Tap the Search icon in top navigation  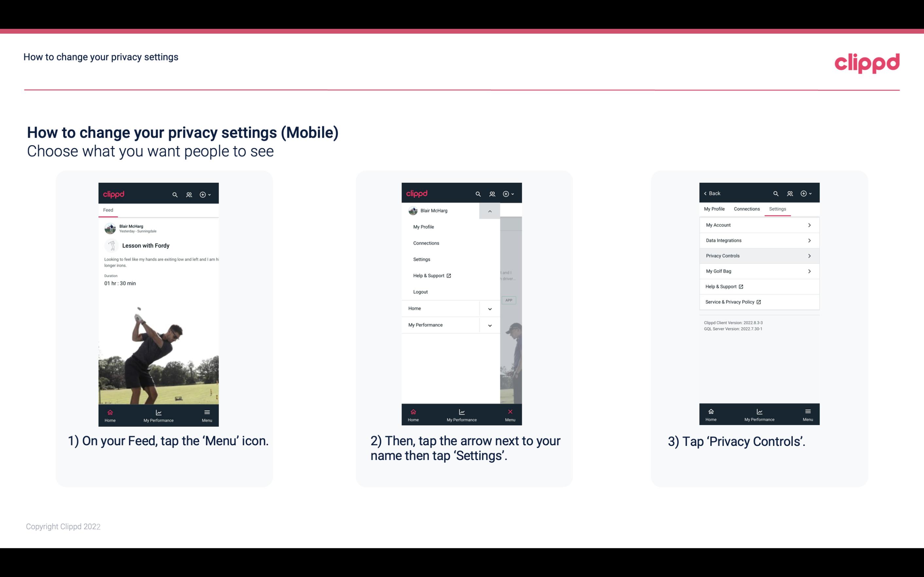click(175, 194)
